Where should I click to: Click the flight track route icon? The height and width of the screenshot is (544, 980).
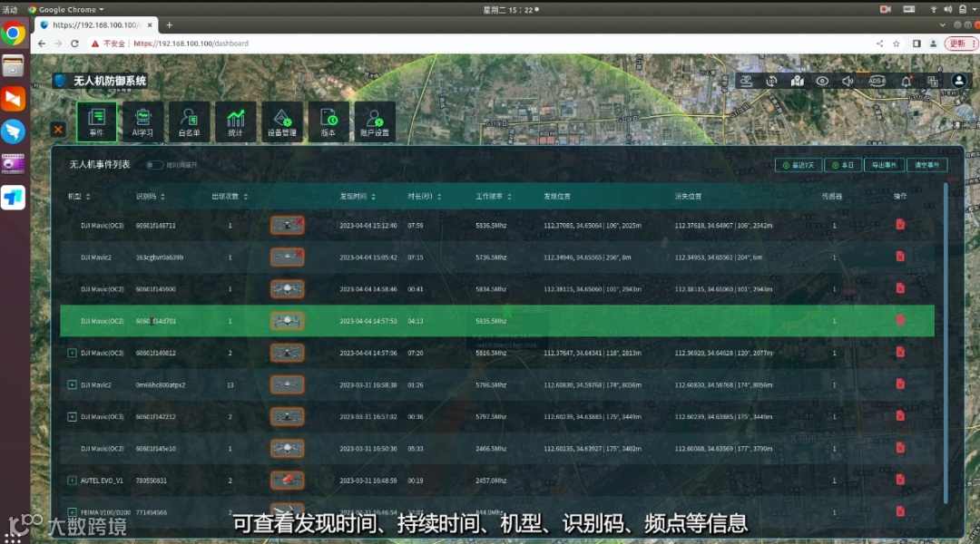(x=746, y=82)
